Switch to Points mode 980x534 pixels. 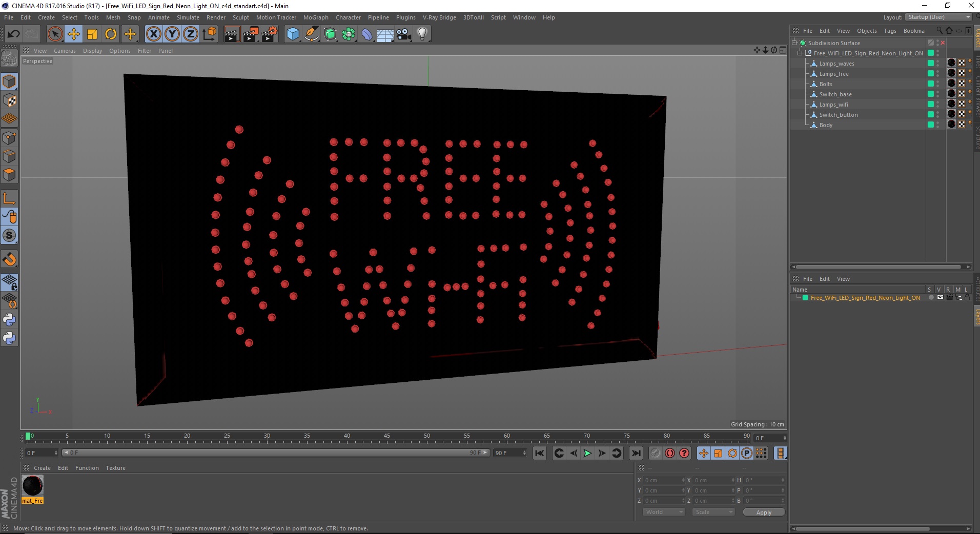point(9,138)
